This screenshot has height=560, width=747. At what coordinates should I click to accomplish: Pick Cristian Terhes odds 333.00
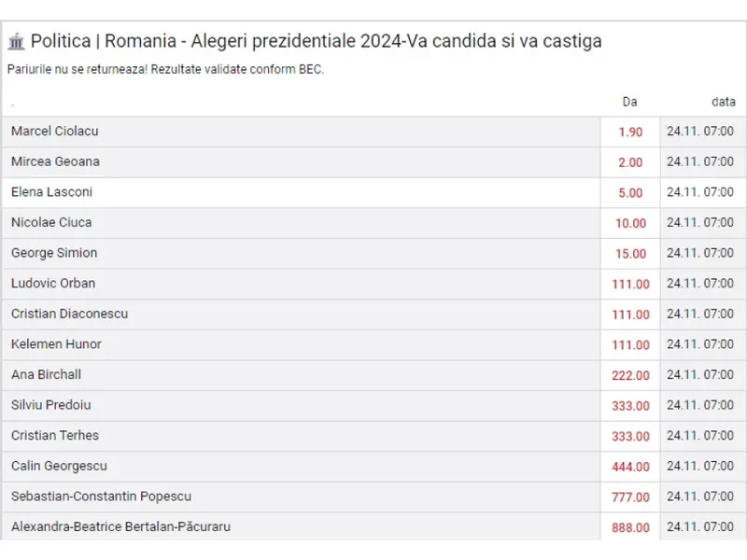(630, 437)
